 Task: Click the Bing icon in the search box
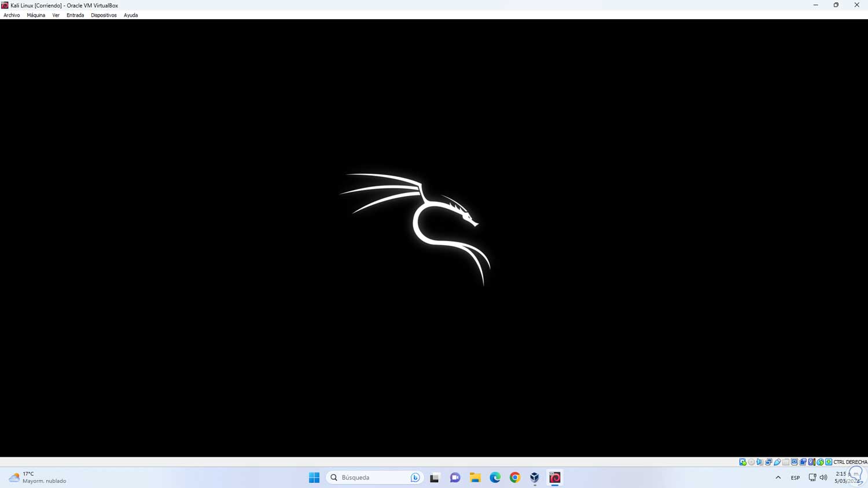point(415,478)
